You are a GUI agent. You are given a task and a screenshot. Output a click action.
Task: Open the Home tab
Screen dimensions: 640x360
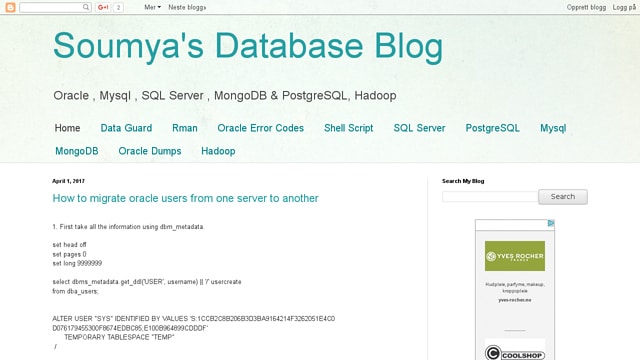tap(67, 128)
